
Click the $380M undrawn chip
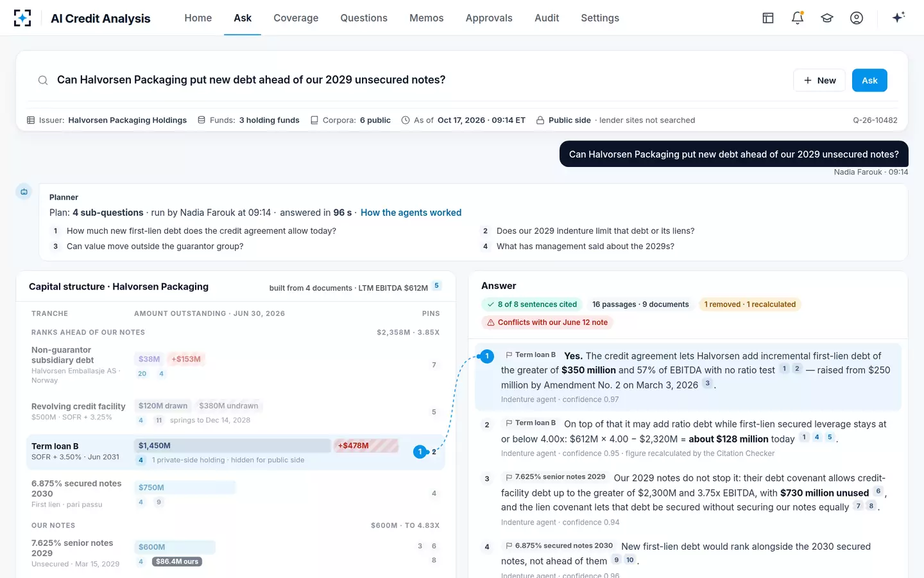tap(228, 406)
